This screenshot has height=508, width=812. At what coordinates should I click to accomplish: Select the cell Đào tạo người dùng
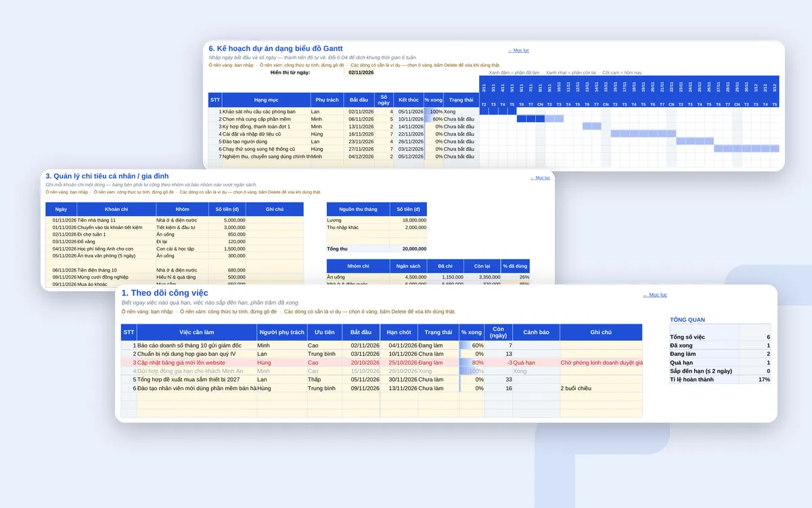[x=266, y=142]
